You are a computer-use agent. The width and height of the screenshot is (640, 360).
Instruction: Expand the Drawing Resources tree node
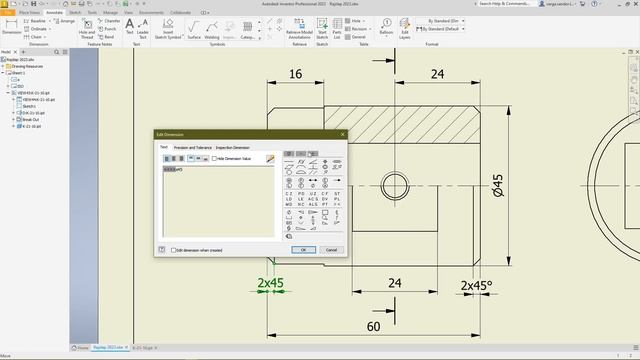pyautogui.click(x=3, y=66)
